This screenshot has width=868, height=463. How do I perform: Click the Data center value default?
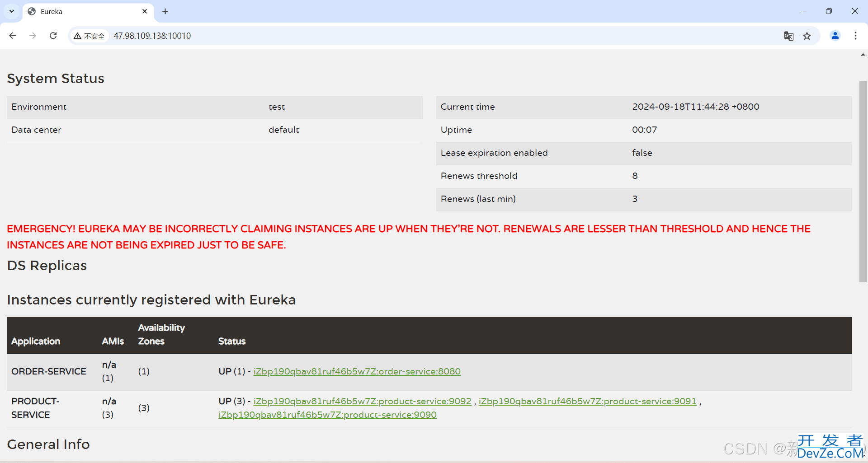(283, 130)
